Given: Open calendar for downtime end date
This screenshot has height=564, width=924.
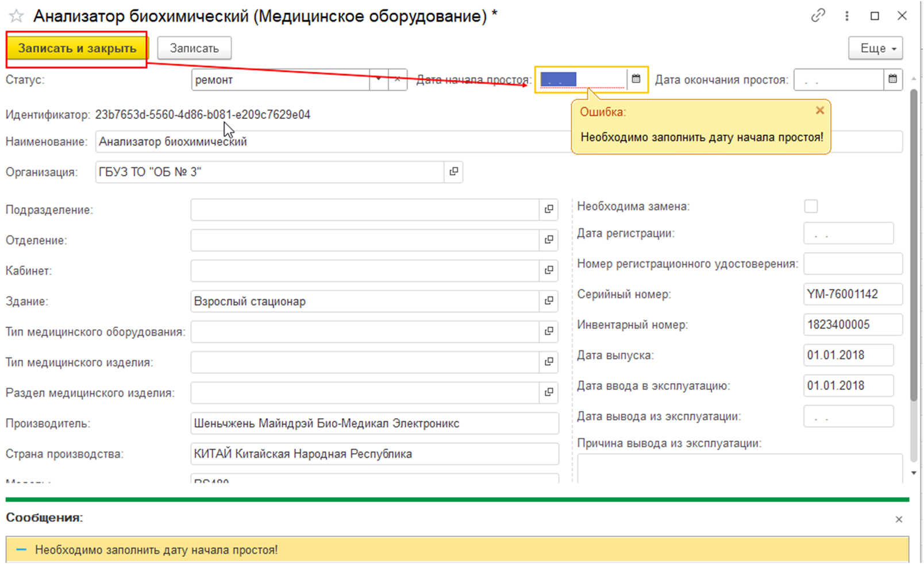Looking at the screenshot, I should (x=892, y=79).
